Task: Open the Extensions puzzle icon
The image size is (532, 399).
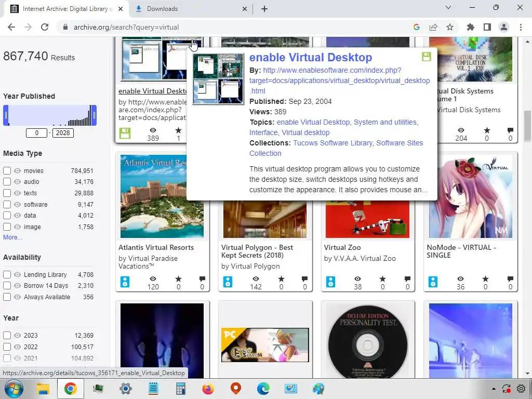Action: coord(471,27)
